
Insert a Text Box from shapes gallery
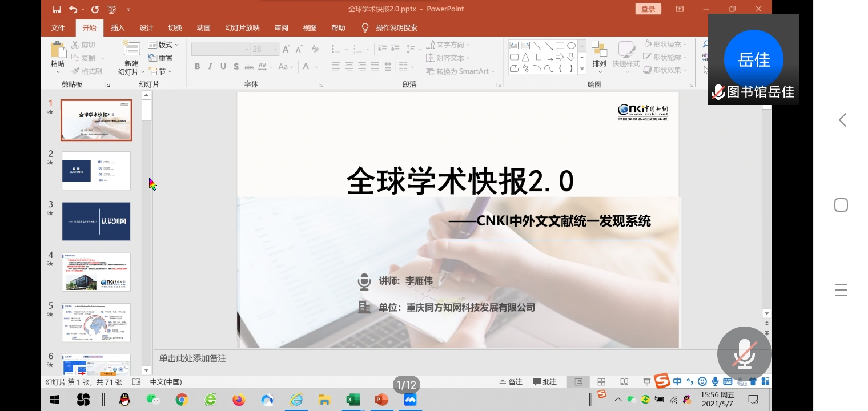click(x=514, y=46)
